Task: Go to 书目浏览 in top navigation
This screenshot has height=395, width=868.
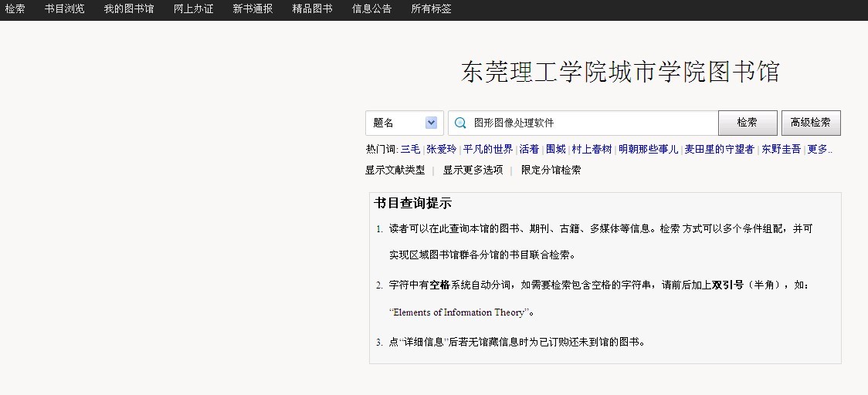Action: [65, 8]
